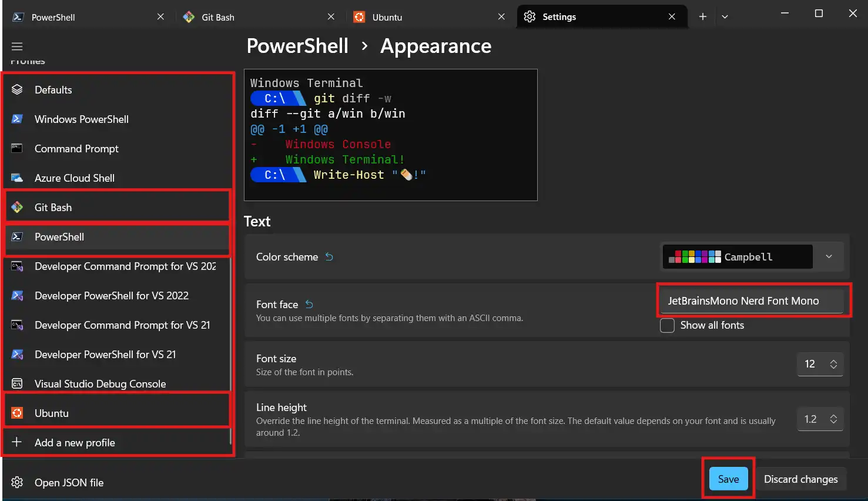Close the Ubuntu tab
Screen dimensions: 868x501
click(x=501, y=16)
